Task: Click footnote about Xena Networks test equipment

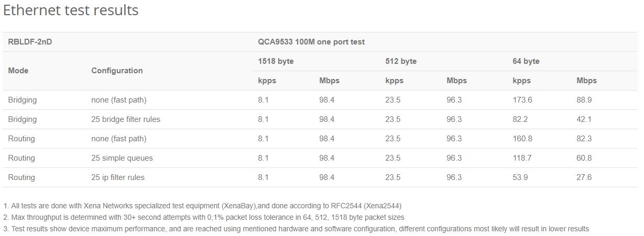Action: point(202,206)
